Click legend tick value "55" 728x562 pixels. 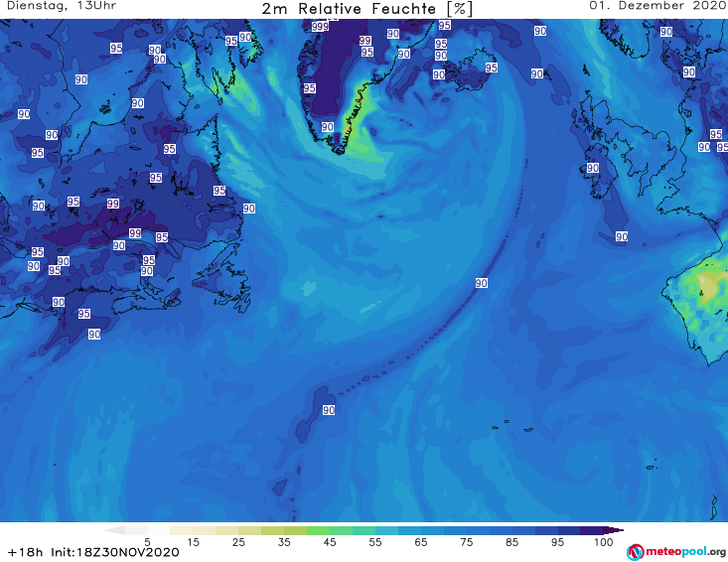tap(375, 542)
